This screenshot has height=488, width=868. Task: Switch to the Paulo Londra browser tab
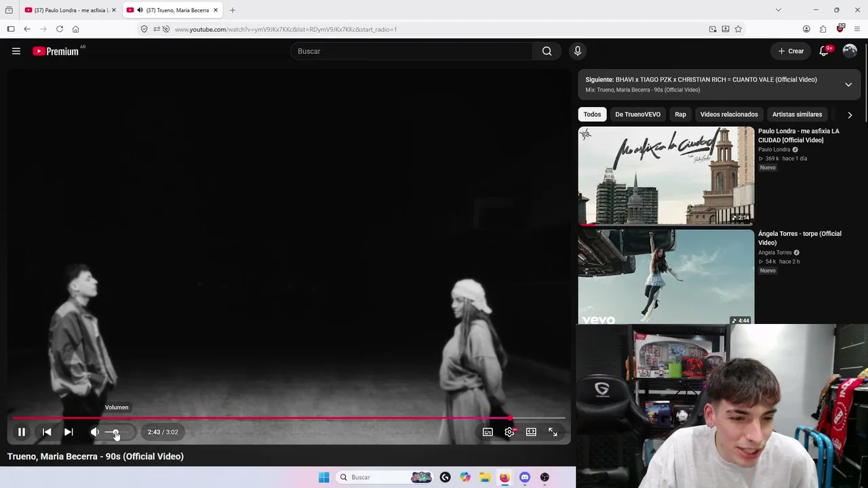click(71, 10)
